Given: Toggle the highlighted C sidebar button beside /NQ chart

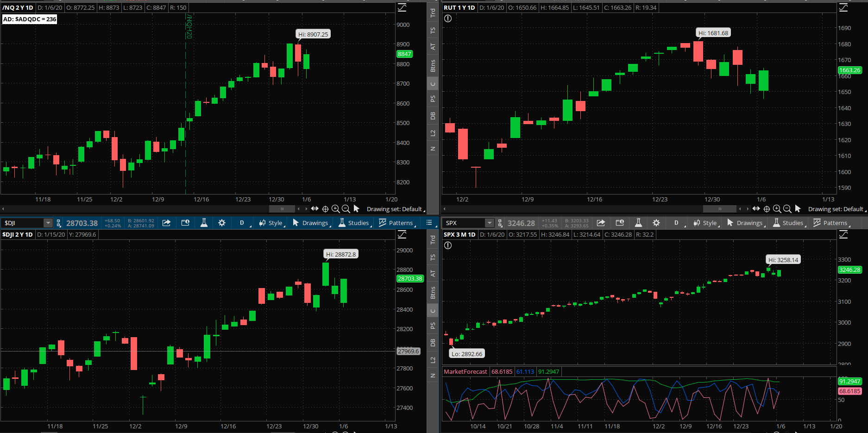Looking at the screenshot, I should pos(433,84).
